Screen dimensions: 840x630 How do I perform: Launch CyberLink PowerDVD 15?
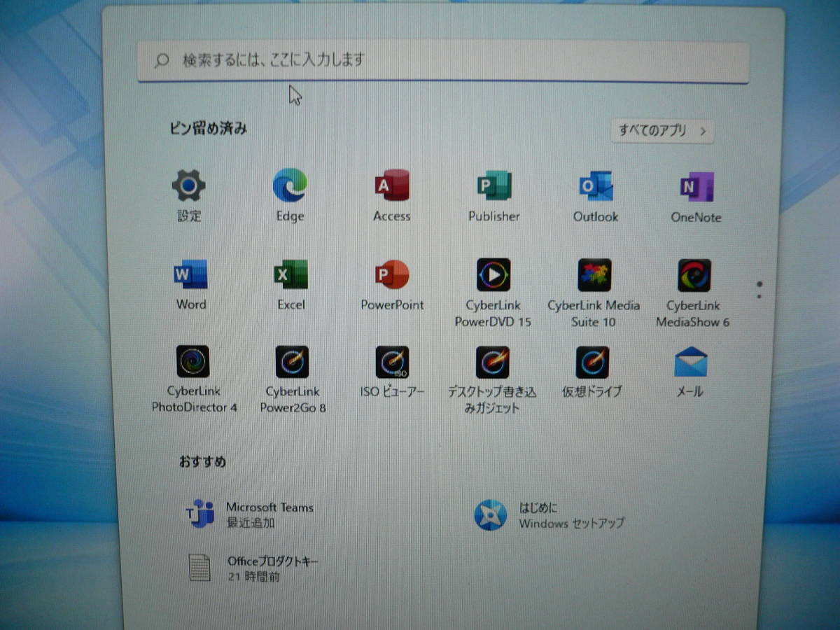click(x=493, y=293)
